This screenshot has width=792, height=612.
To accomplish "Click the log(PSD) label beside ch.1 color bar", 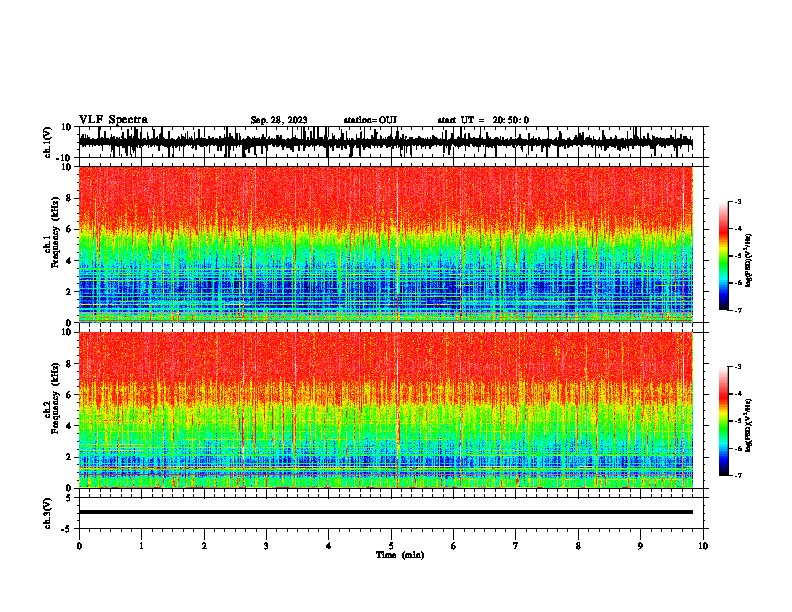I will (749, 261).
